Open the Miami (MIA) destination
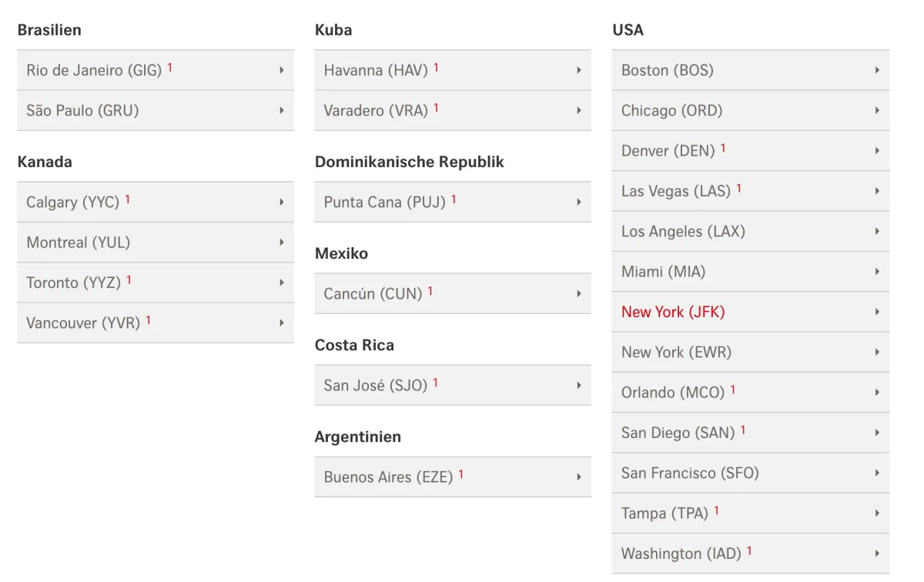The width and height of the screenshot is (924, 582). coord(751,271)
